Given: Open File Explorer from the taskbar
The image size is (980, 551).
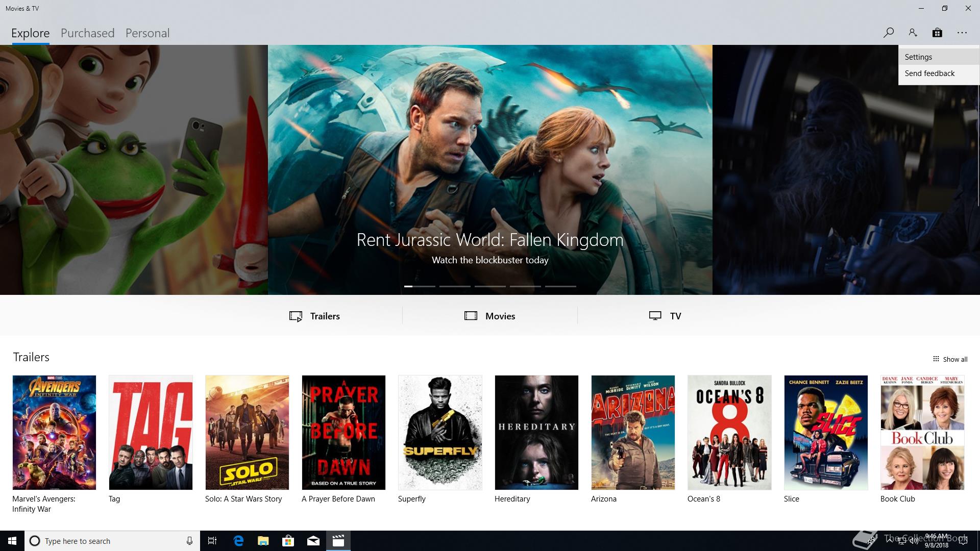Looking at the screenshot, I should coord(263,541).
